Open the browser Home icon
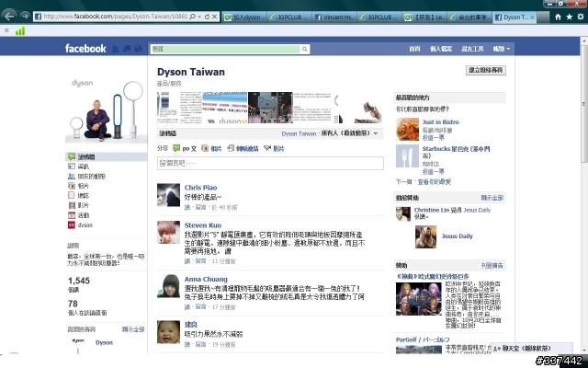The image size is (588, 368). 558,17
